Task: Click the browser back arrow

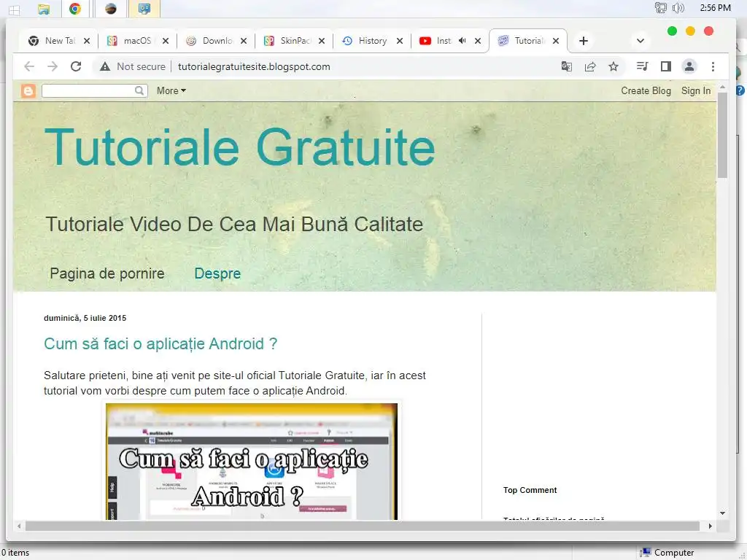Action: 29,66
